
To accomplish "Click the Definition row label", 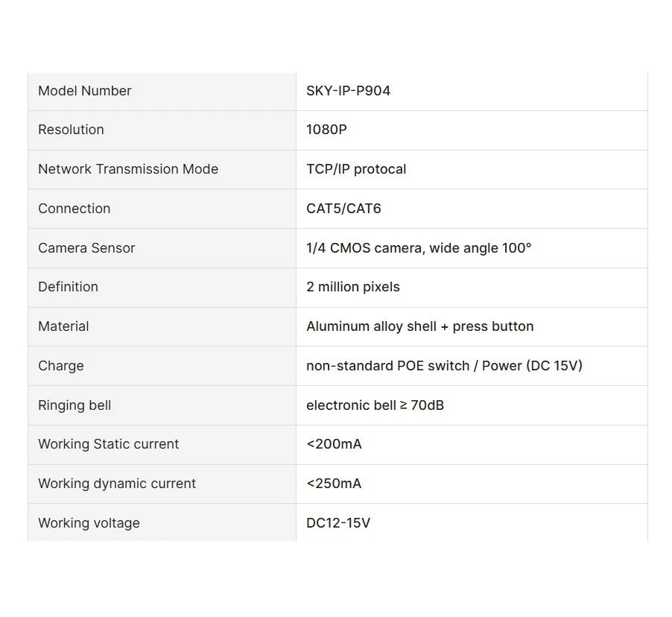I will coord(68,286).
